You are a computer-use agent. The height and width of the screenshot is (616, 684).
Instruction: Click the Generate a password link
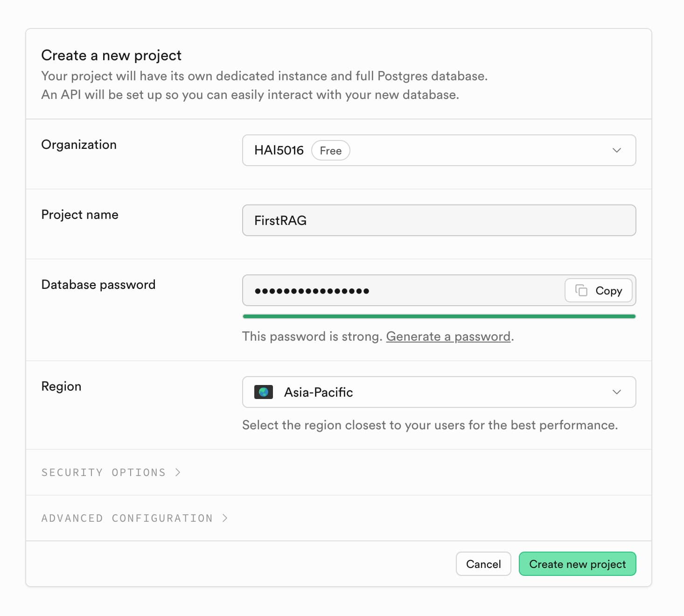click(x=448, y=336)
